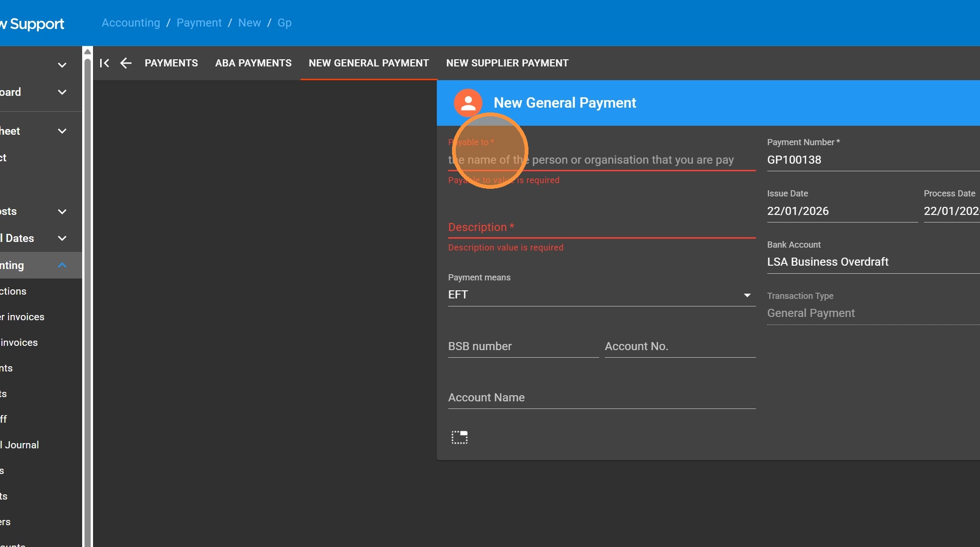Image resolution: width=980 pixels, height=547 pixels.
Task: Open the Bank Account field
Action: (x=873, y=262)
